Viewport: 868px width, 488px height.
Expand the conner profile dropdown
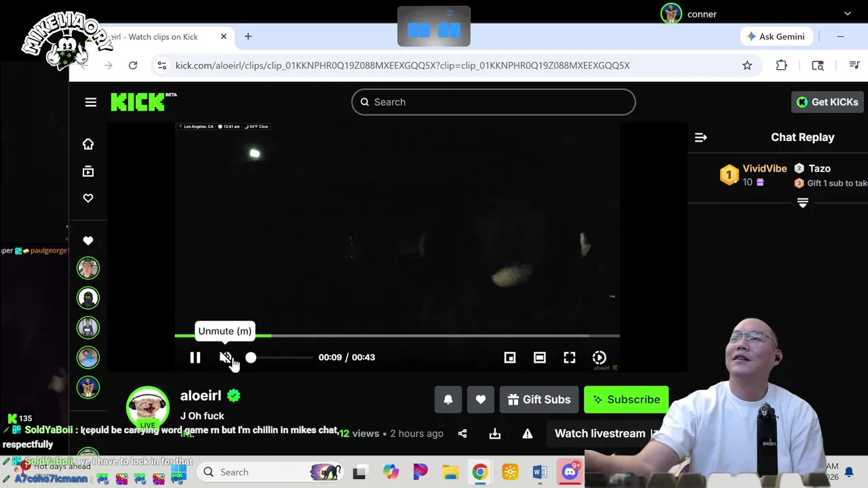click(848, 14)
